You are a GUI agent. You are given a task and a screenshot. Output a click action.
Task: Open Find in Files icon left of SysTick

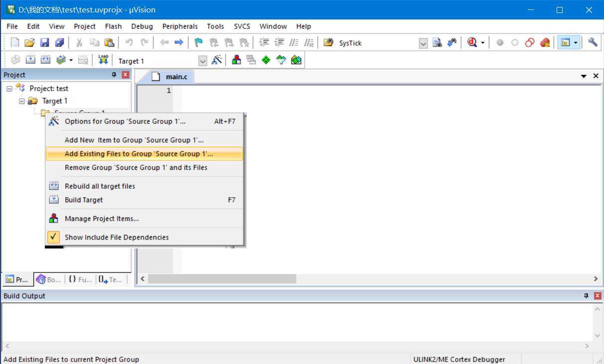328,43
